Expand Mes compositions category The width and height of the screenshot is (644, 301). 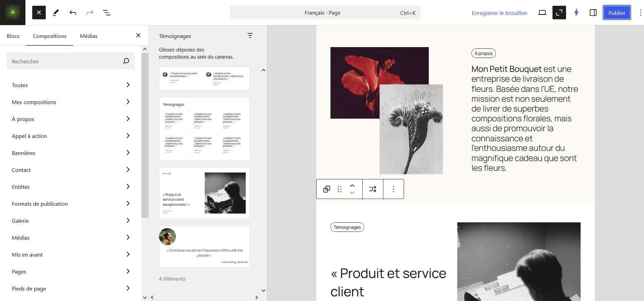(x=71, y=102)
